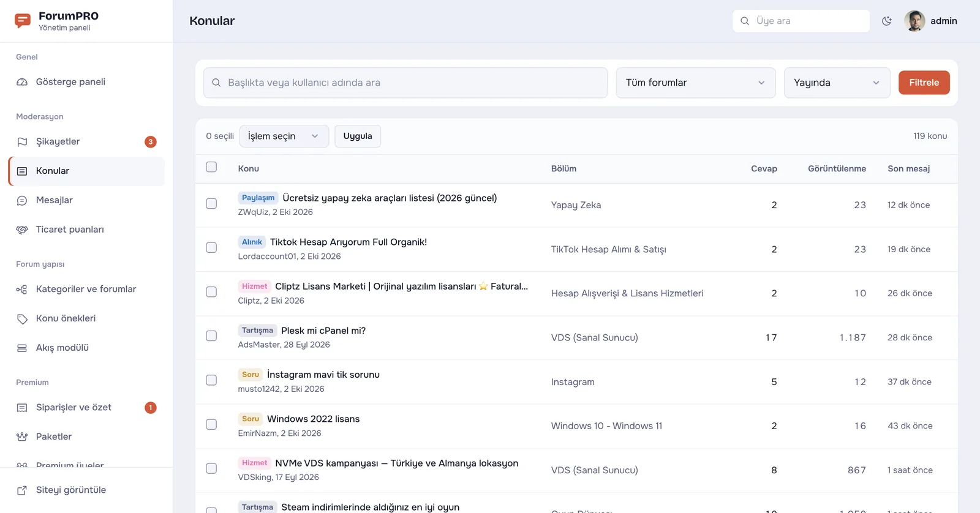Check the Tiktok Hesap Arıyorum row
The width and height of the screenshot is (980, 513).
coord(211,248)
